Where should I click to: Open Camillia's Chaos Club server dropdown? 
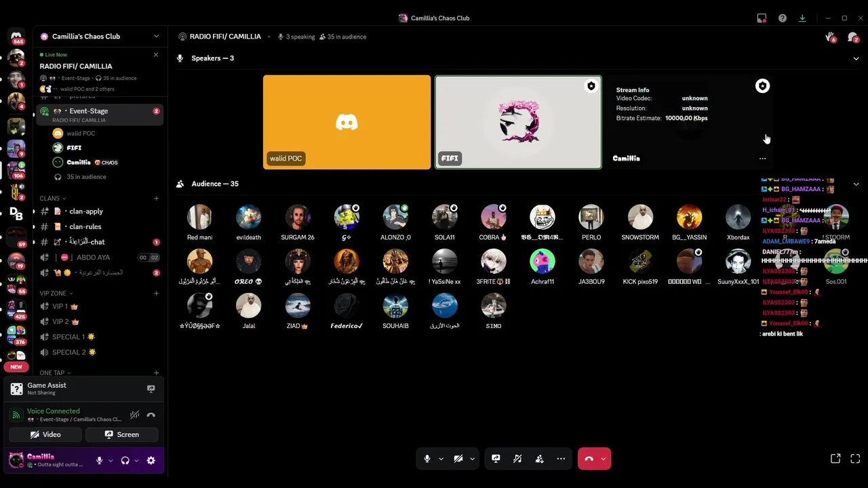[156, 37]
